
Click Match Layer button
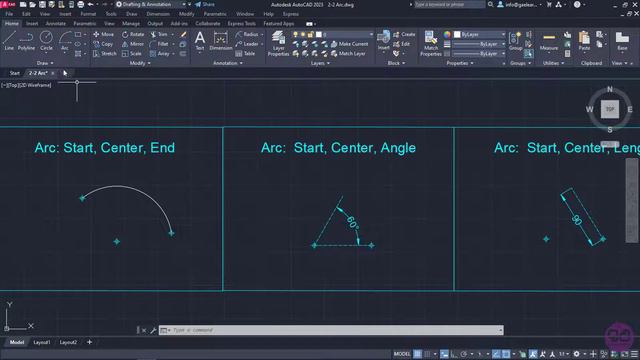pyautogui.click(x=348, y=53)
